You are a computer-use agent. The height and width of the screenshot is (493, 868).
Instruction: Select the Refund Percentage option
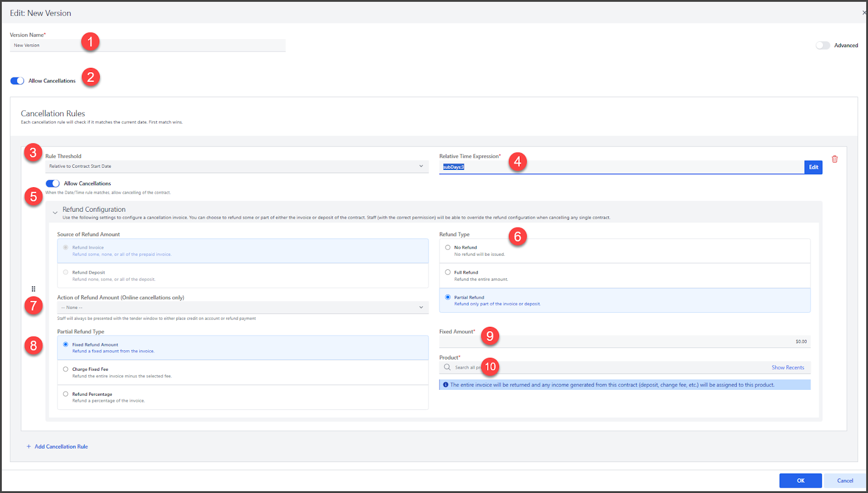click(66, 394)
